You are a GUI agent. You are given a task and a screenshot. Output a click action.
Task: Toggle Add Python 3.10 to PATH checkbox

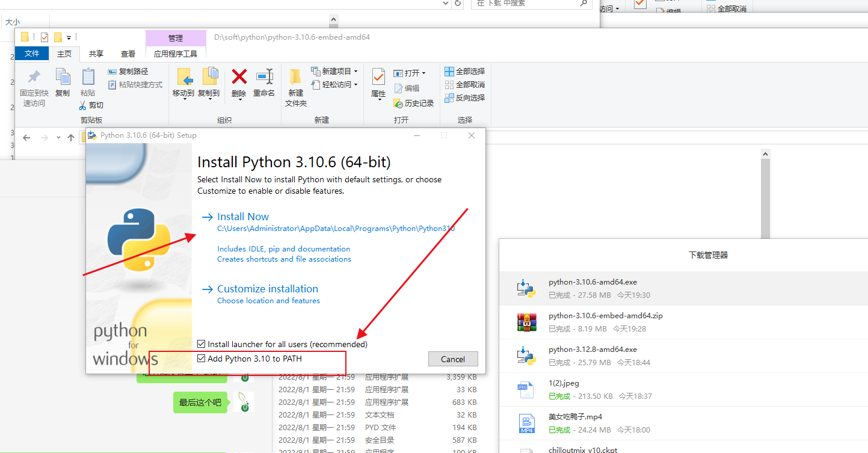pyautogui.click(x=202, y=359)
